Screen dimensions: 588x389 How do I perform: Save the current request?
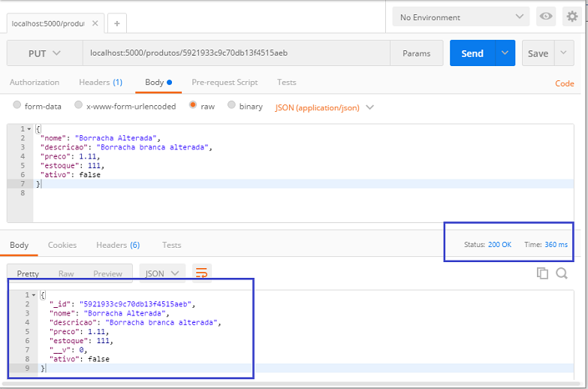[x=538, y=53]
